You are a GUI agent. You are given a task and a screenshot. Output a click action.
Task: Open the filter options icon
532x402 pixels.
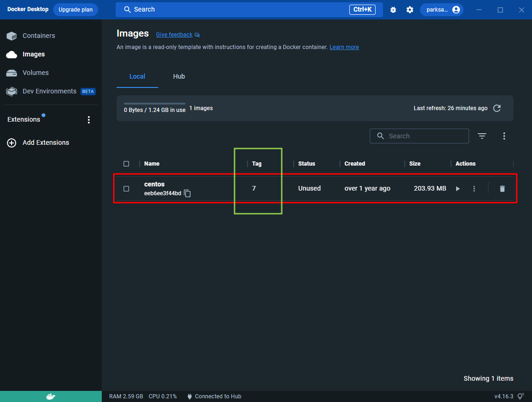click(482, 136)
